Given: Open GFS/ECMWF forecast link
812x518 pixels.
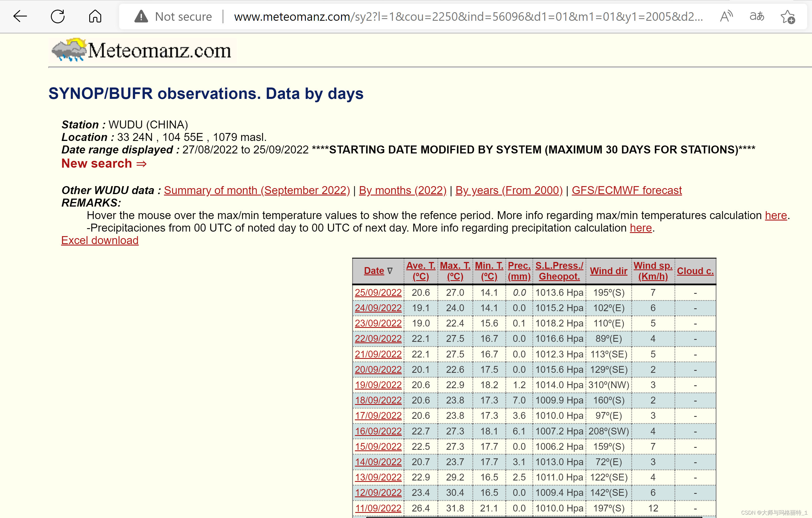Looking at the screenshot, I should [x=626, y=190].
